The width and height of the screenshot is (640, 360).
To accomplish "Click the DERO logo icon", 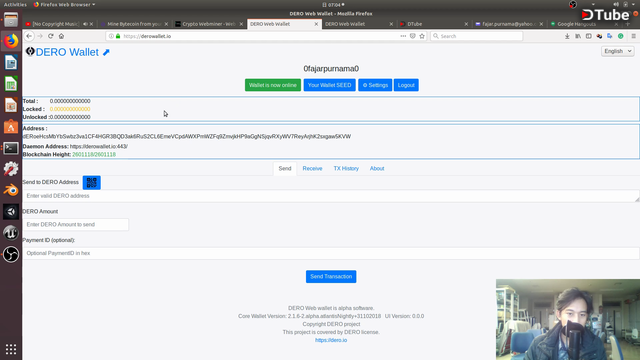I will [x=30, y=51].
